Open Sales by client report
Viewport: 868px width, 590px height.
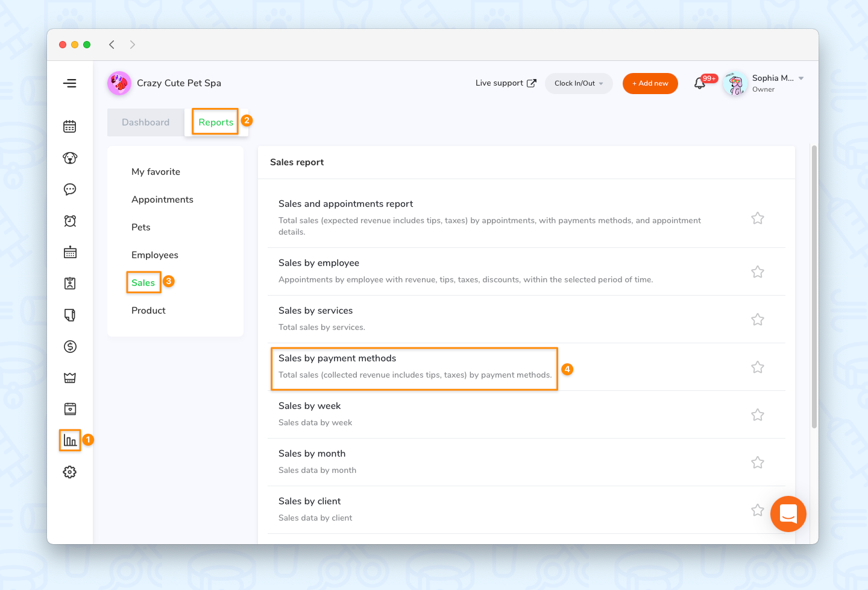(309, 501)
